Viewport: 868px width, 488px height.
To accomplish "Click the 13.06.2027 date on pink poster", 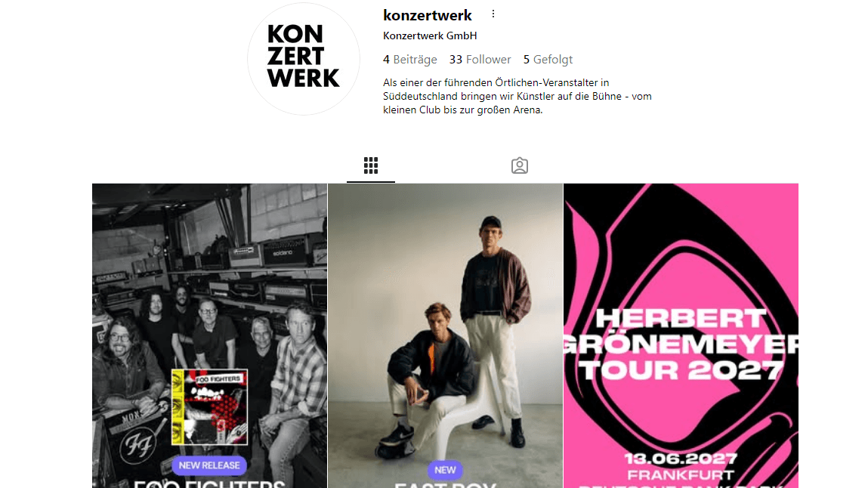I will 681,459.
